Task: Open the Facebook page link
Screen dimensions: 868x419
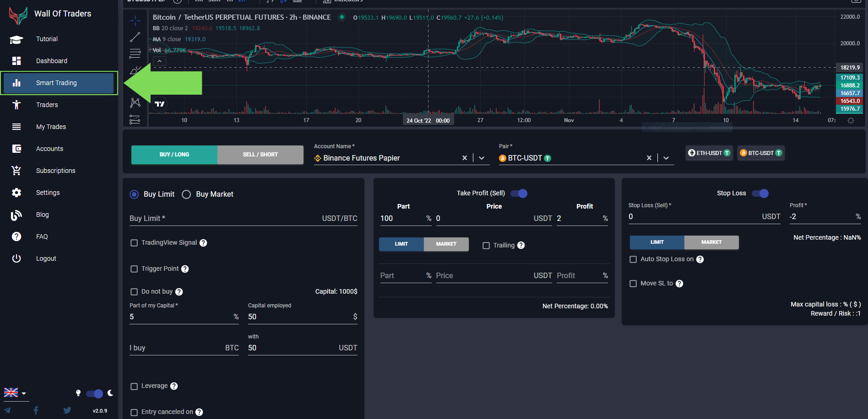Action: point(36,410)
